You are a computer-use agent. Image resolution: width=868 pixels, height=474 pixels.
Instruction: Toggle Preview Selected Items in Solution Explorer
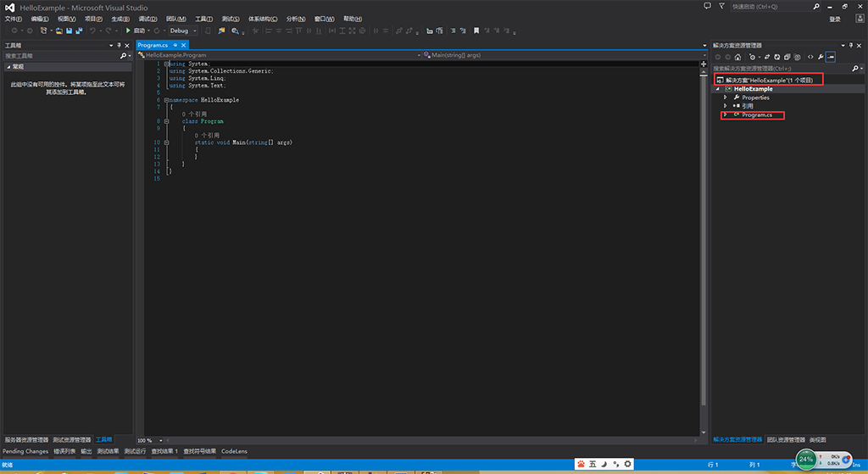point(831,57)
